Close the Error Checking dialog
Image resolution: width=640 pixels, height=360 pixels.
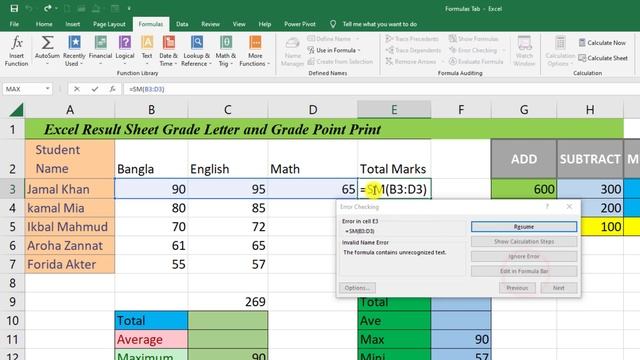pos(569,207)
